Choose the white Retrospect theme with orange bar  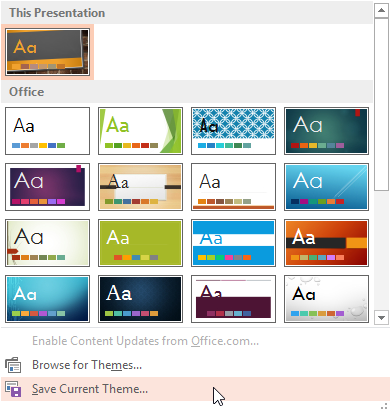(x=233, y=187)
